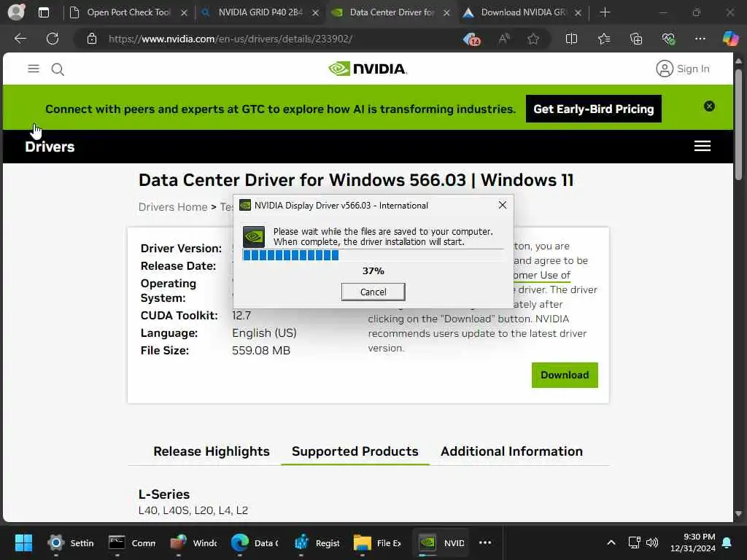Go to NVIDIA home via logo
Screen dimensions: 747x560
[x=368, y=69]
